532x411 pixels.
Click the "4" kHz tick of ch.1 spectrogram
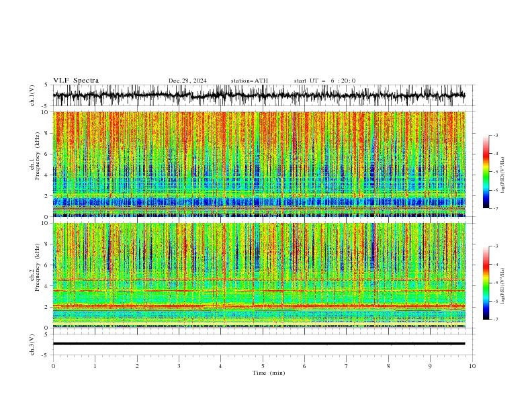coord(47,175)
